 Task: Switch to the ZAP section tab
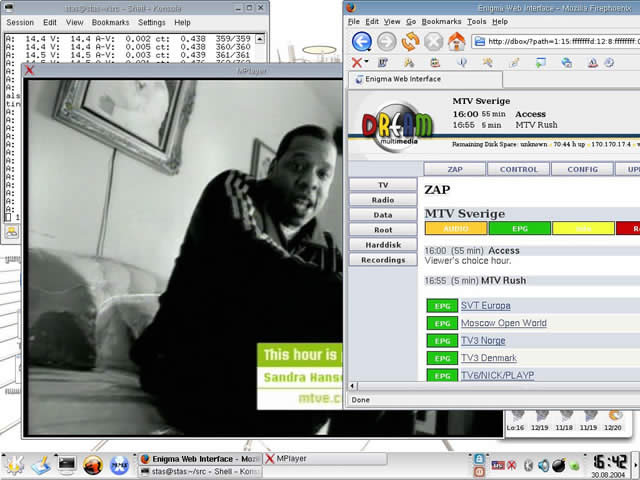[455, 169]
